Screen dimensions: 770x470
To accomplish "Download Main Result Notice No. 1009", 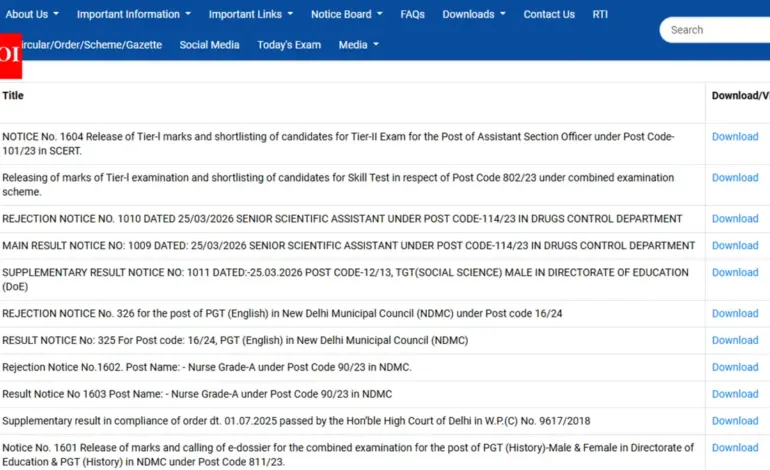I will [x=735, y=246].
